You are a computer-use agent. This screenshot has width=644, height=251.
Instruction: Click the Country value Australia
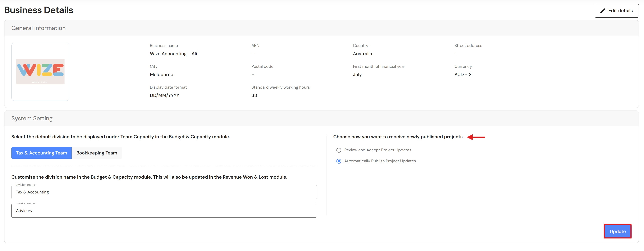(362, 54)
